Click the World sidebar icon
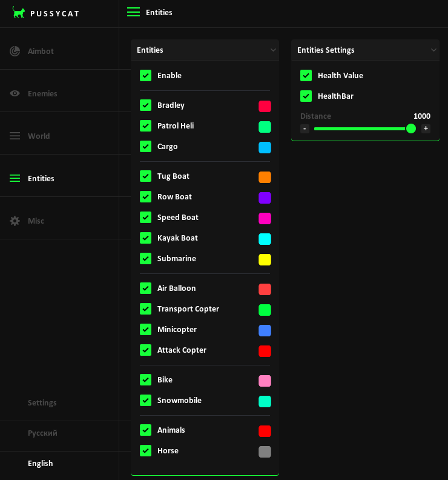The image size is (448, 480). coord(15,136)
